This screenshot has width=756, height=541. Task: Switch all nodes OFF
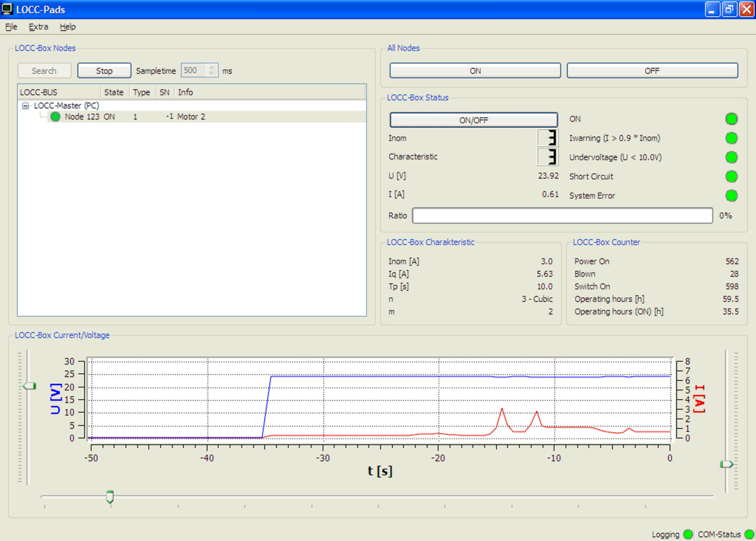652,71
